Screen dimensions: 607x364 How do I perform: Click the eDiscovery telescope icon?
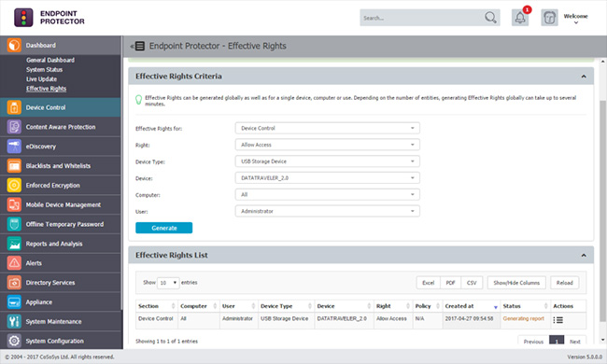tap(14, 147)
